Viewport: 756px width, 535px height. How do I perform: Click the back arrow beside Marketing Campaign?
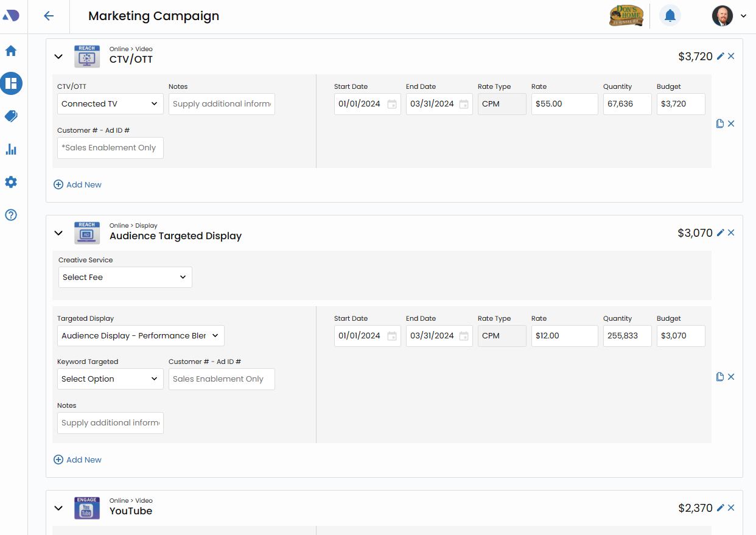tap(49, 16)
